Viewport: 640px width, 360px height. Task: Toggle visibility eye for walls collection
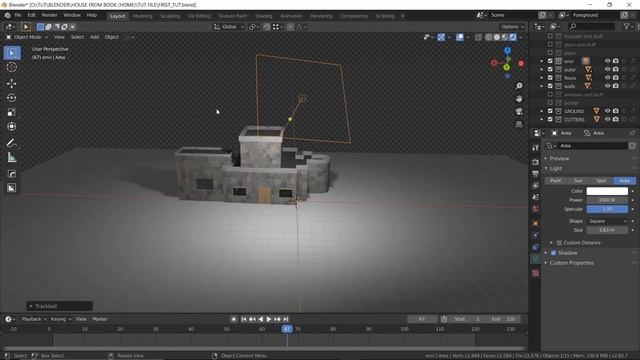tap(607, 86)
